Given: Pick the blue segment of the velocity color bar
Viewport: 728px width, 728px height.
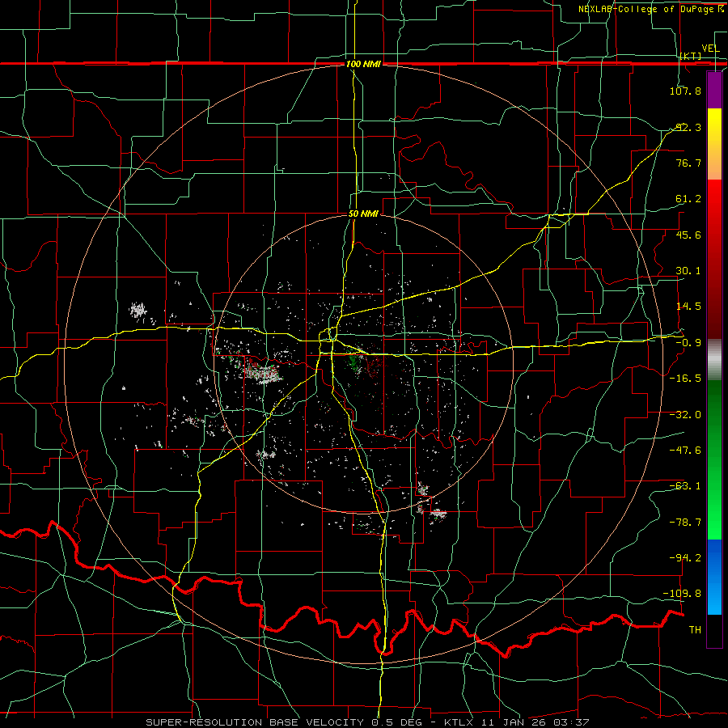Looking at the screenshot, I should 714,577.
